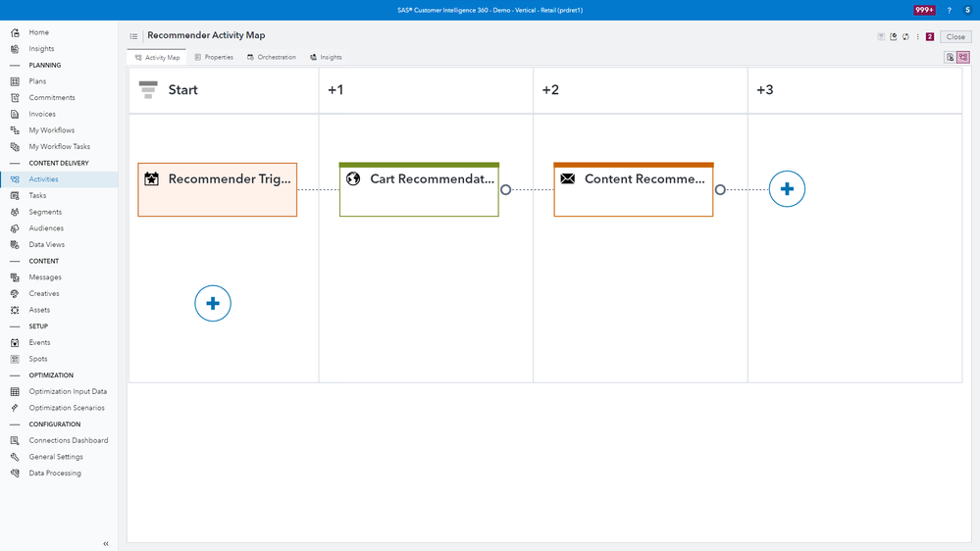Toggle the document view button

(x=950, y=57)
